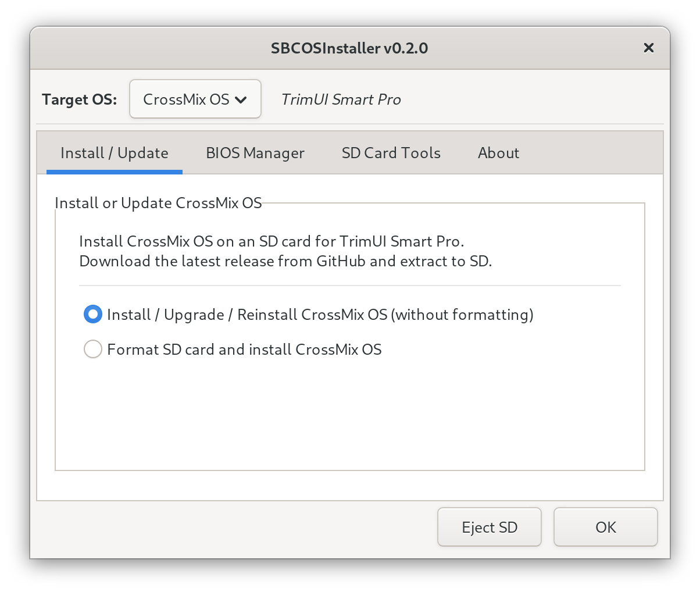Click the TrimUI Smart Pro device label
Screen dimensions: 700x592
click(x=341, y=99)
